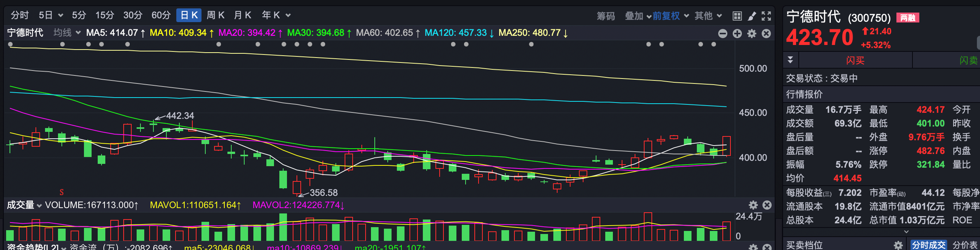
Task: Open the 5日 period dropdown arrow
Action: [x=60, y=15]
